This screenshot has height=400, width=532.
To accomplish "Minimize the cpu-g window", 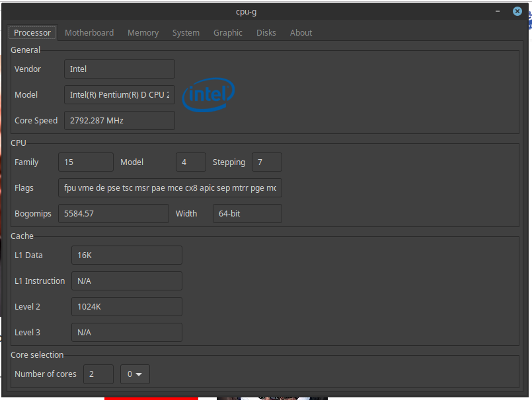I will click(498, 11).
